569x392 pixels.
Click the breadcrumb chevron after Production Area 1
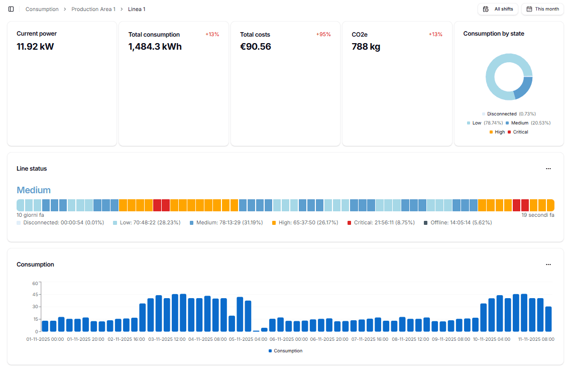(x=122, y=9)
